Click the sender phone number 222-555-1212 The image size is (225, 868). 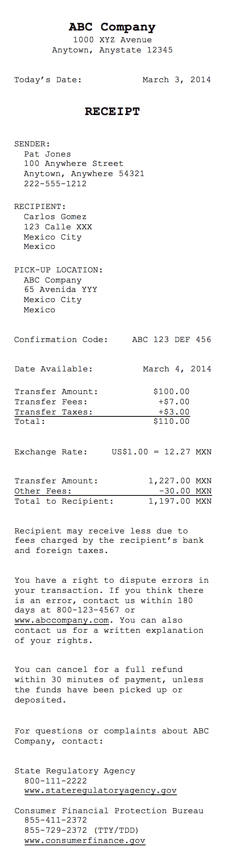55,184
